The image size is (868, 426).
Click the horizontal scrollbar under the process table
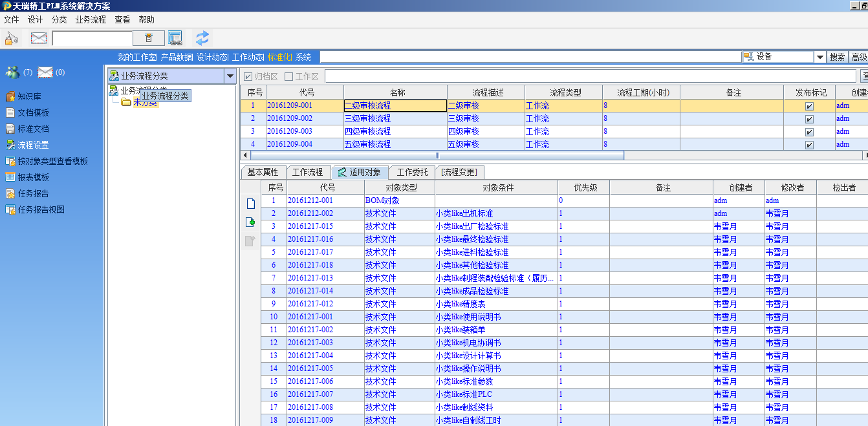[x=437, y=156]
